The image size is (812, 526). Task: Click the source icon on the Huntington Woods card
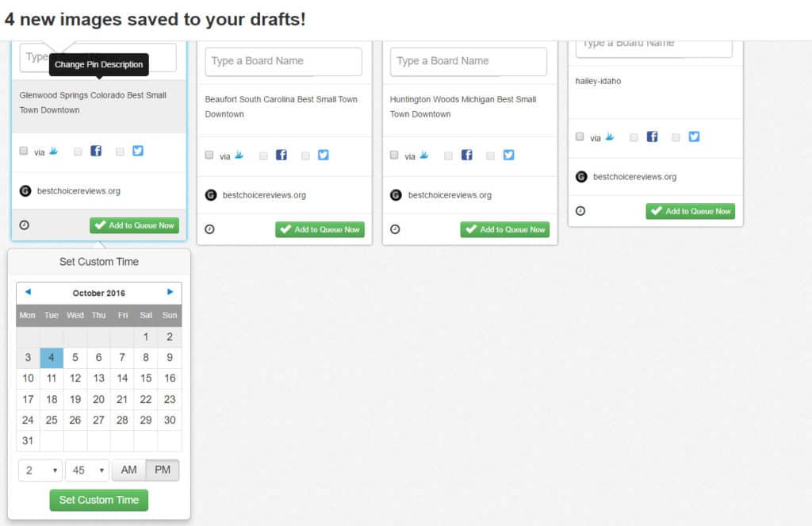click(x=395, y=194)
